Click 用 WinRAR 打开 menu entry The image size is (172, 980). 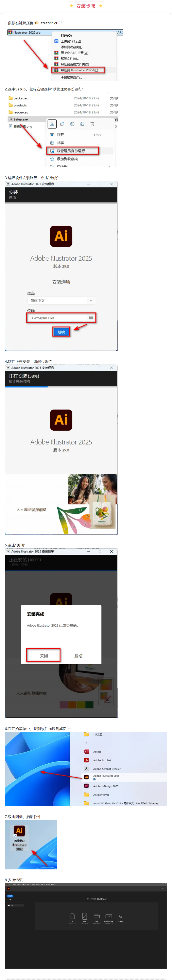(74, 53)
